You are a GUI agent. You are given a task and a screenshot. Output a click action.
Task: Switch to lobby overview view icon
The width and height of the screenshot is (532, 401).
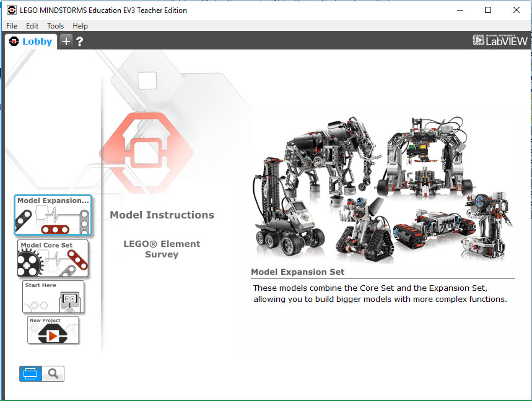30,374
